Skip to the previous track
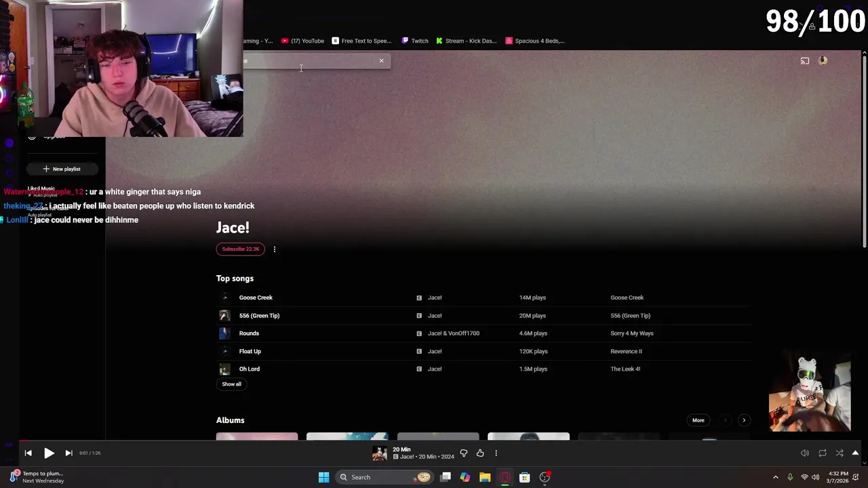This screenshot has height=488, width=868. (28, 453)
